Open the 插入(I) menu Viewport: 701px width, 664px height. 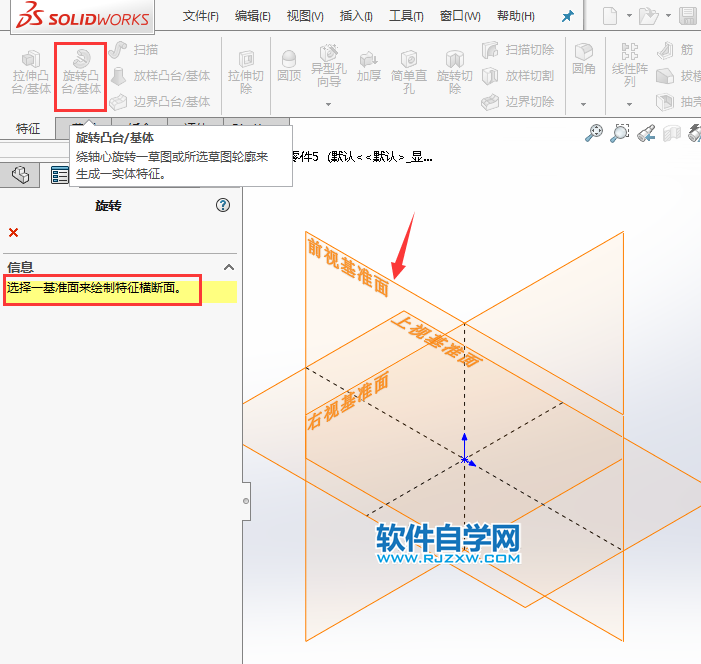356,17
